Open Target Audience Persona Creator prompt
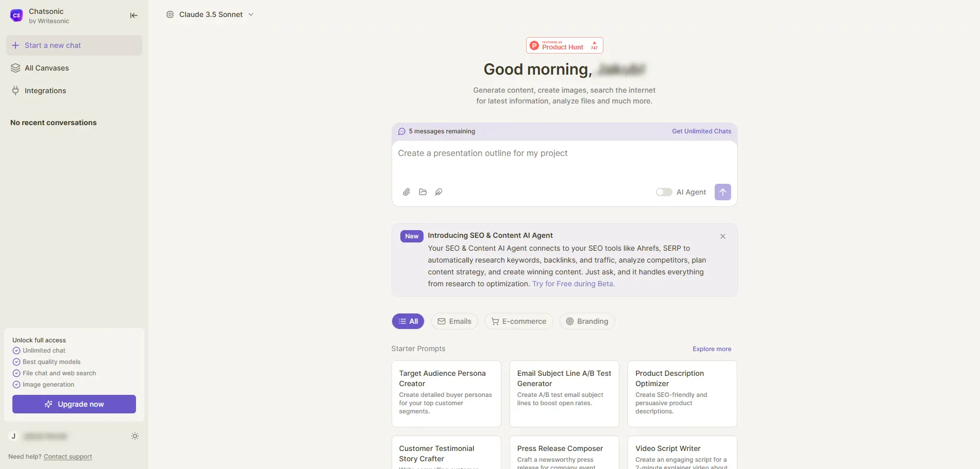Screen dimensions: 980x469 point(446,394)
